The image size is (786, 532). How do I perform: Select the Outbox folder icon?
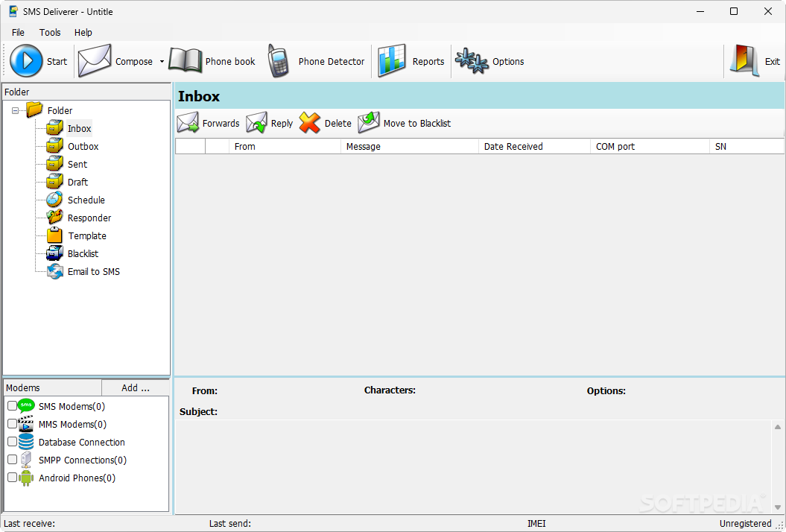point(54,146)
